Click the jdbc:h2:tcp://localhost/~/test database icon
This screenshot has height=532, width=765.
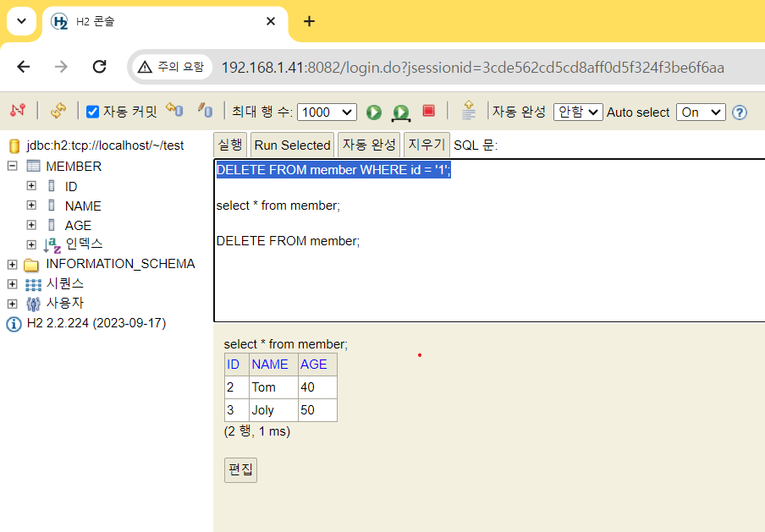point(14,145)
